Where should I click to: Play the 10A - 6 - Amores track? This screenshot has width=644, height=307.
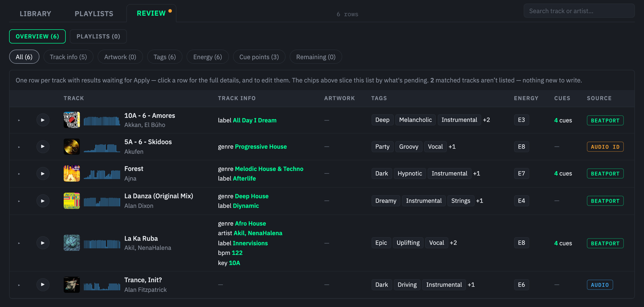(43, 120)
